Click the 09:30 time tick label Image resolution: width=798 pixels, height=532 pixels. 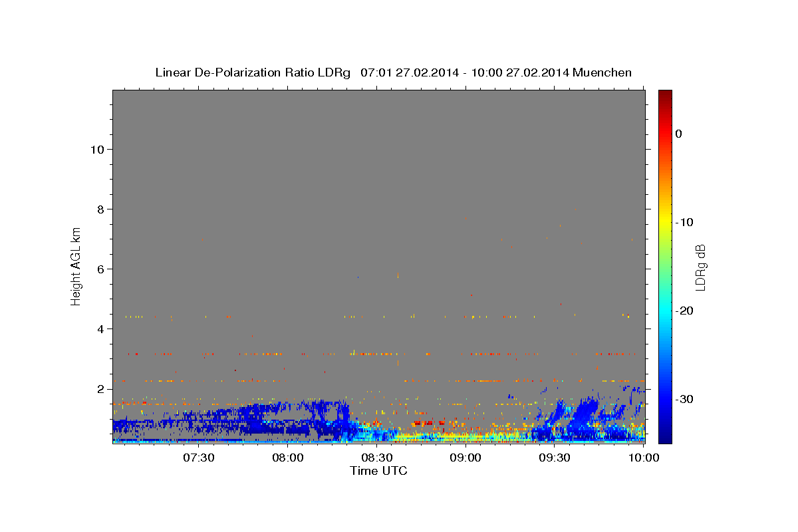(555, 458)
